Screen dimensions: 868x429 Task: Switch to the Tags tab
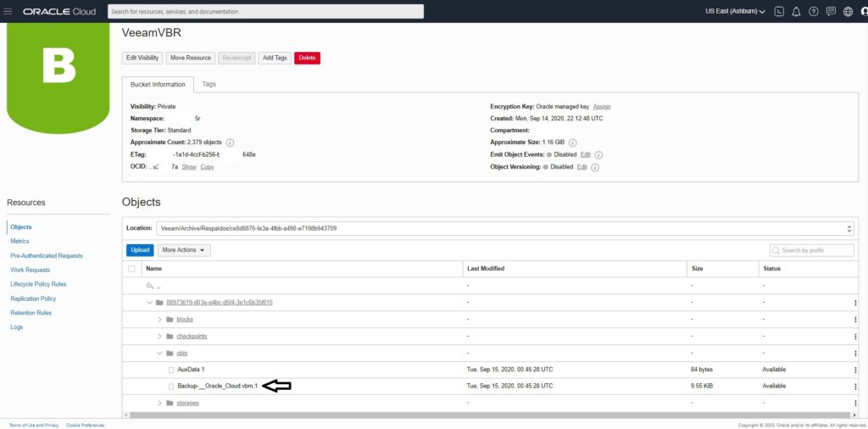[x=209, y=84]
